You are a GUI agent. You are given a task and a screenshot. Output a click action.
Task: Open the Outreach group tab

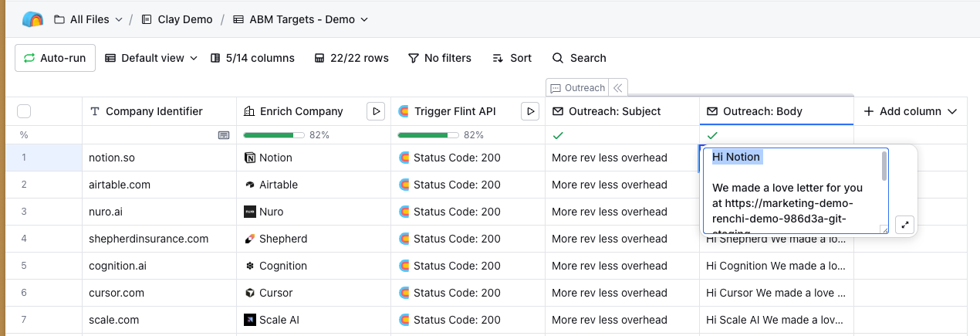point(577,88)
